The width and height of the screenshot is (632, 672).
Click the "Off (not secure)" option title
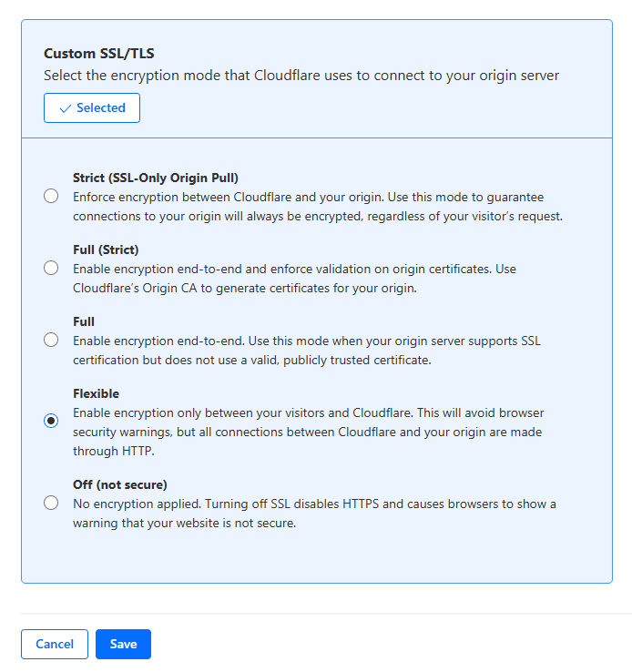point(119,484)
